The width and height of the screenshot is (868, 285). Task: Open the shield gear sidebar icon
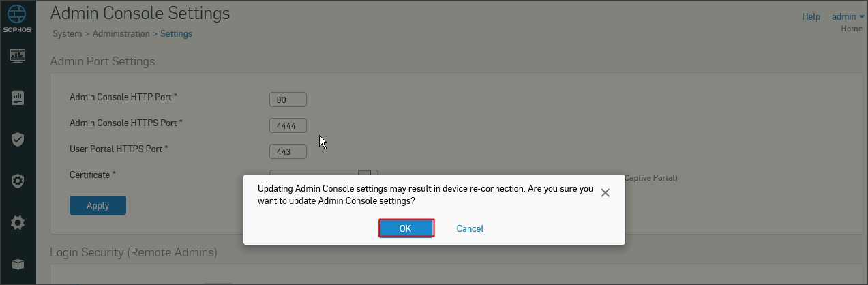[18, 181]
